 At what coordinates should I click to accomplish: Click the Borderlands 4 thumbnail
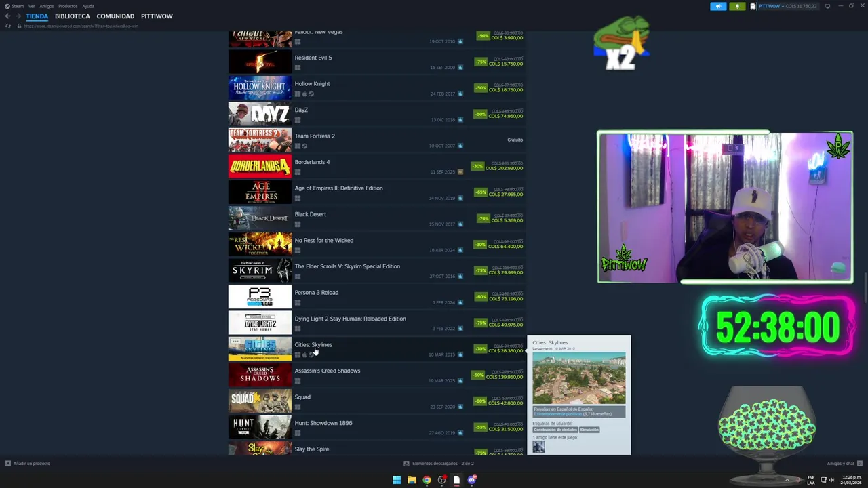pyautogui.click(x=260, y=166)
